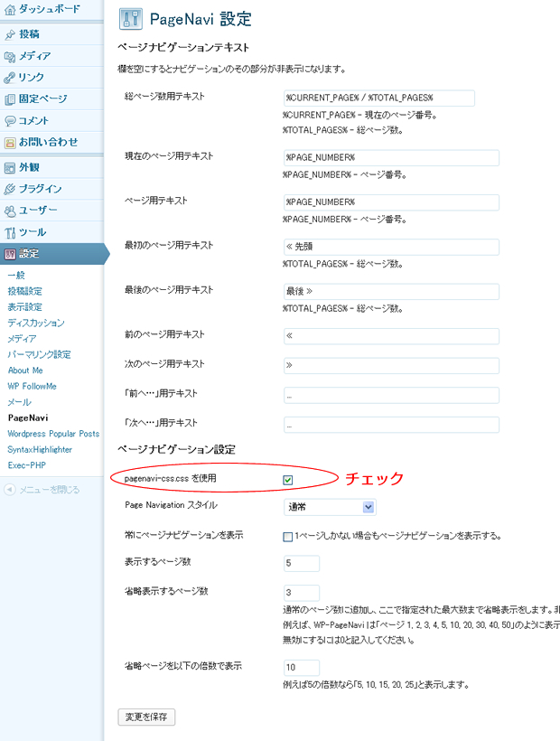Click the 固定ページ (Pages) icon
The height and width of the screenshot is (741, 560).
click(10, 99)
